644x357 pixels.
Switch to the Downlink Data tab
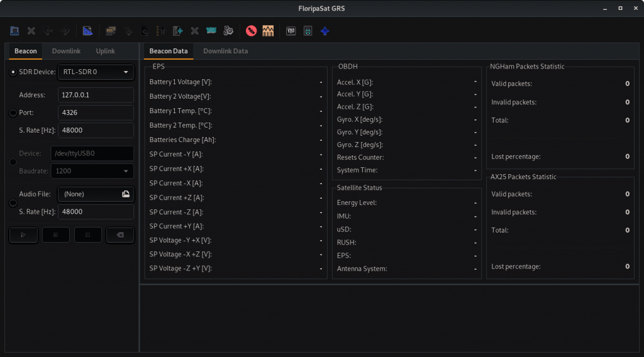tap(225, 51)
